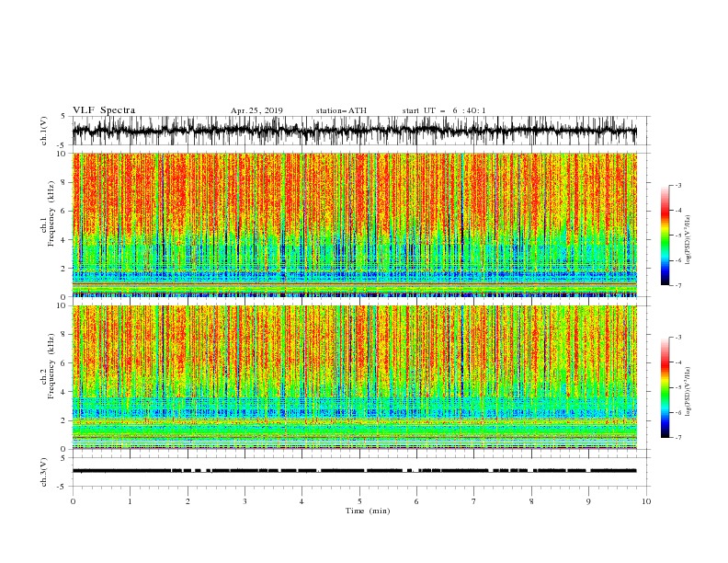
Task: Click the "3" tick on the time axis
Action: (x=245, y=501)
